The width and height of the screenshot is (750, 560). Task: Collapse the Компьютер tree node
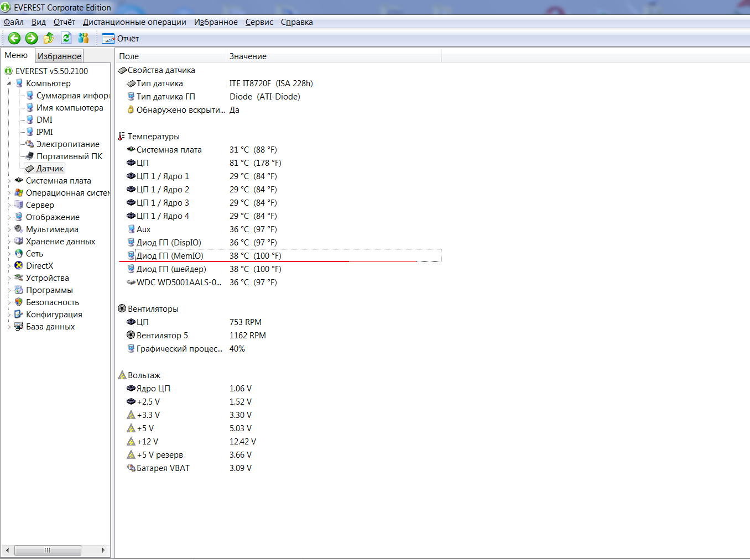9,83
